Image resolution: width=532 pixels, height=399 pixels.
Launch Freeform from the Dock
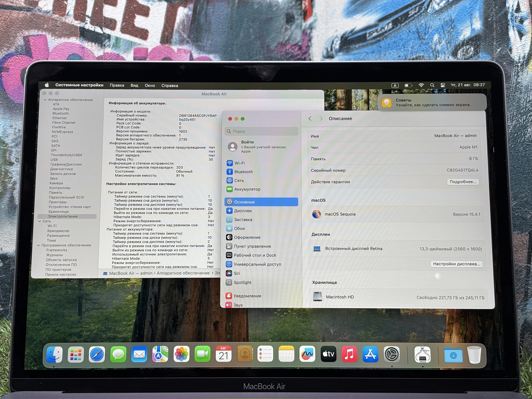click(x=307, y=354)
